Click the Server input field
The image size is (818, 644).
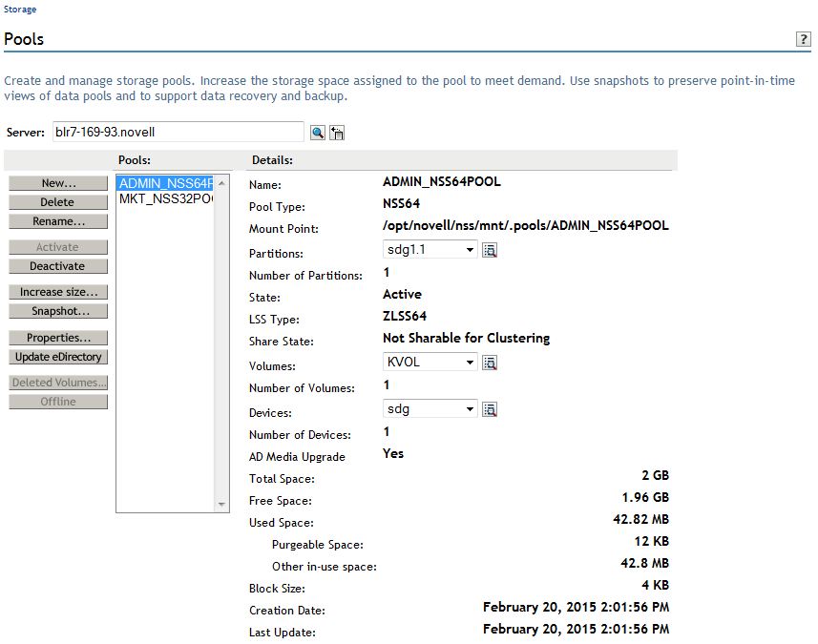(178, 132)
